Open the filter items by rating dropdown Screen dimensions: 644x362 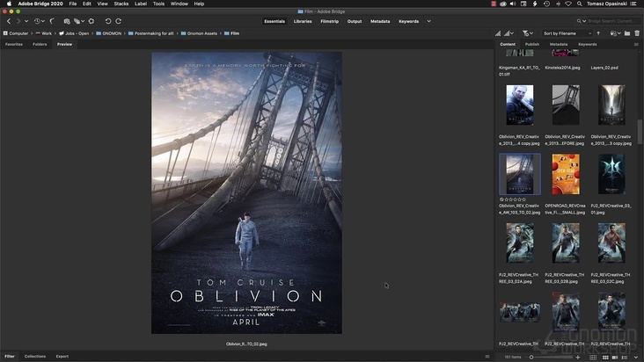click(x=527, y=33)
